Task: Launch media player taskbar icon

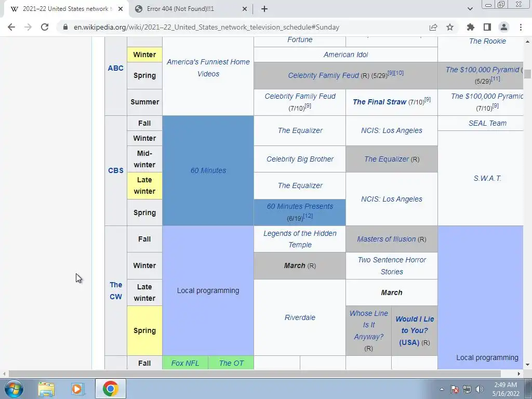Action: pyautogui.click(x=77, y=389)
